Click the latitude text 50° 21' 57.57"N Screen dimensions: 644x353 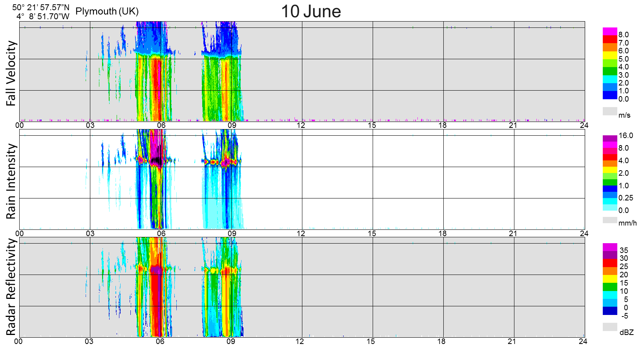click(41, 7)
